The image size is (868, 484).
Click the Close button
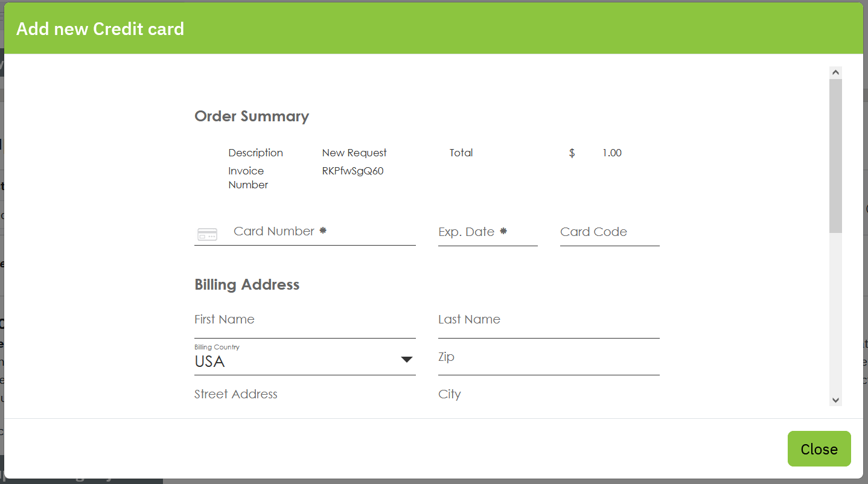click(819, 448)
